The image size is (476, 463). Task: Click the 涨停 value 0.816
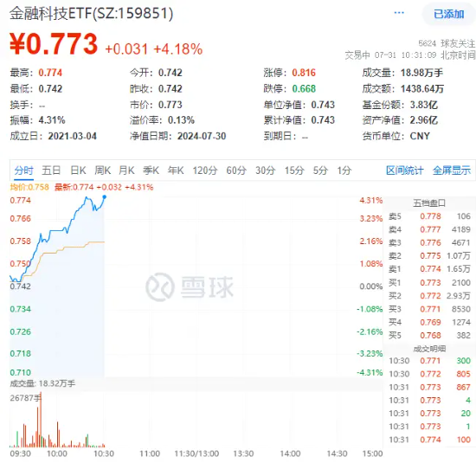(304, 73)
